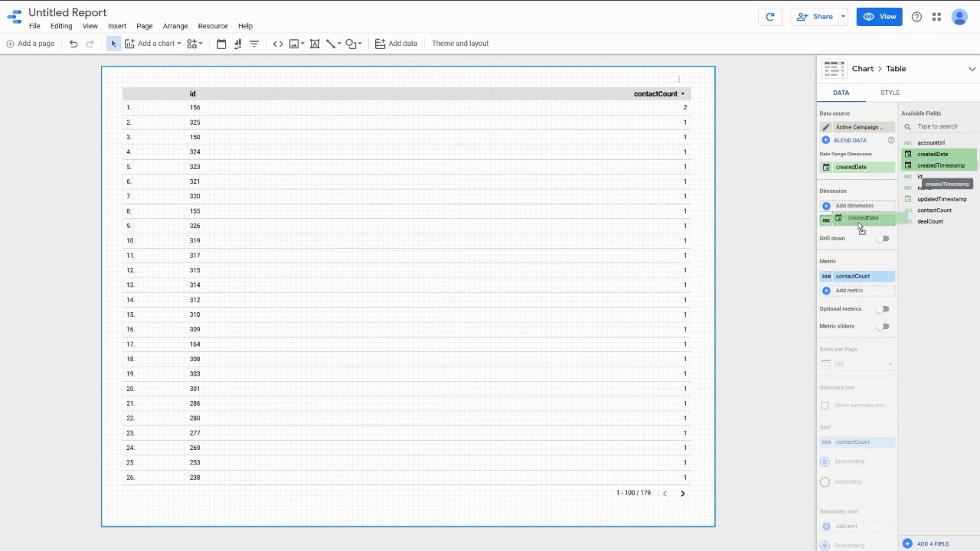Screen dimensions: 980x551
Task: Expand the chart type chevron
Action: point(972,69)
